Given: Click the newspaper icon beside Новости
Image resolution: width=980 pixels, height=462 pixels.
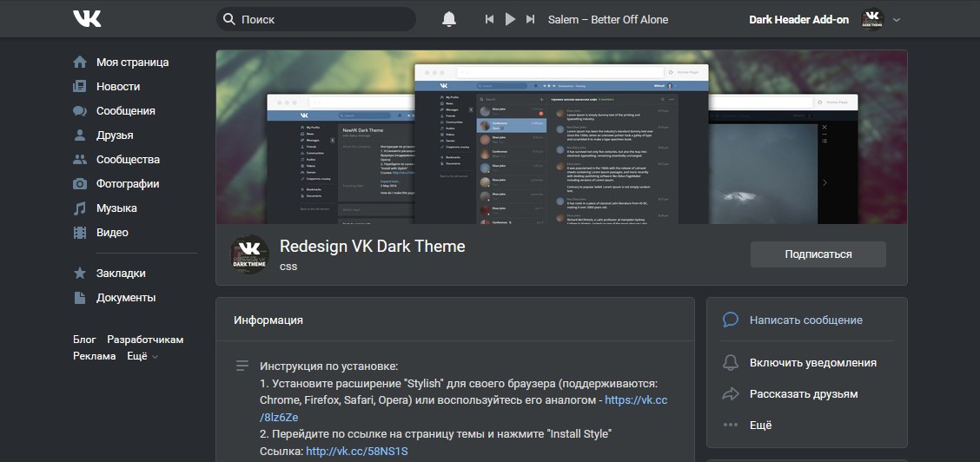Looking at the screenshot, I should pos(80,87).
